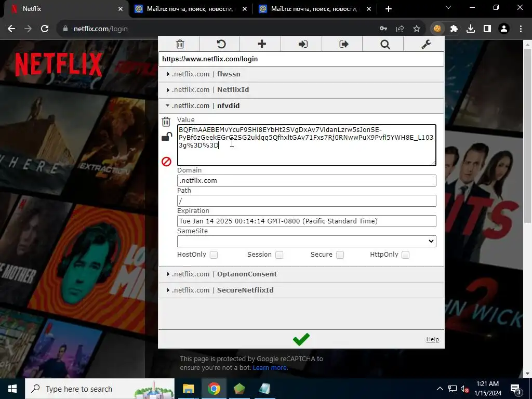
Task: Click the page's vertical scrollbar
Action: tap(527, 136)
